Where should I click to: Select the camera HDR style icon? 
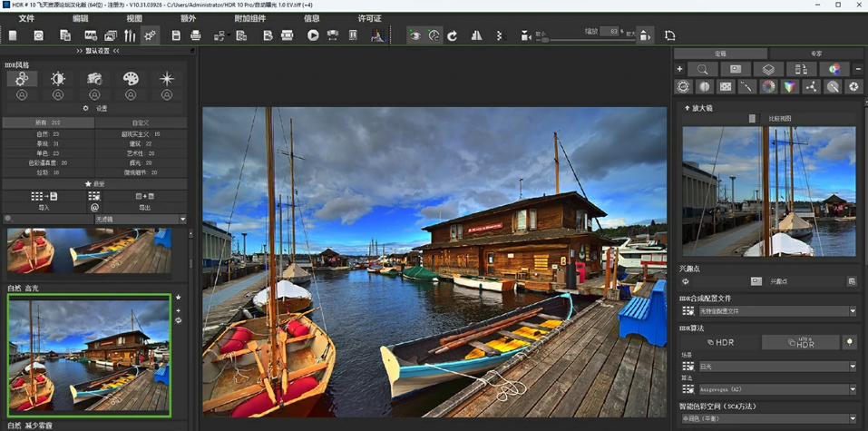[x=94, y=79]
